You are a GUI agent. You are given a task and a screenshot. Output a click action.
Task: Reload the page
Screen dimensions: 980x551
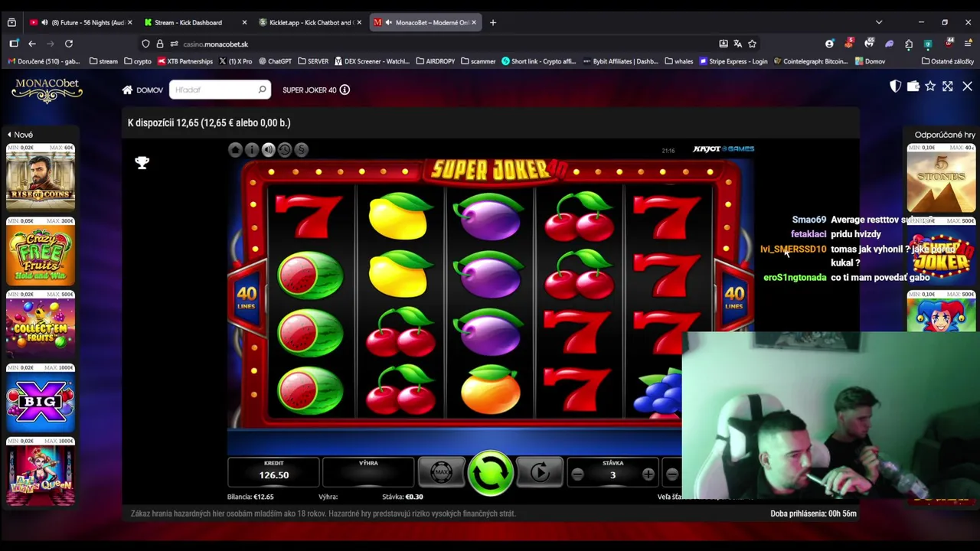pos(69,44)
